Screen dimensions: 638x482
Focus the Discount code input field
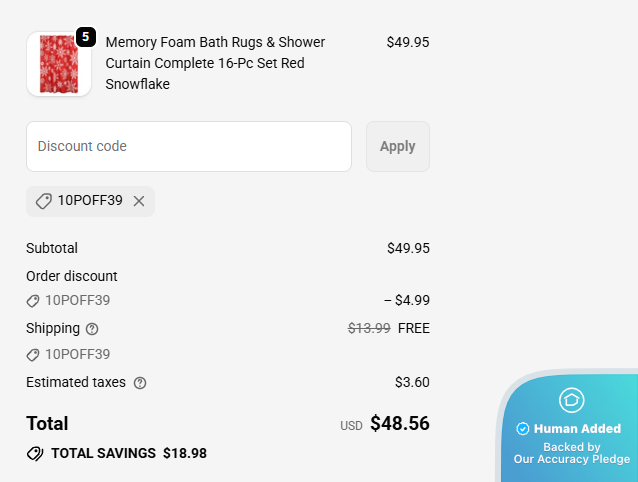189,146
